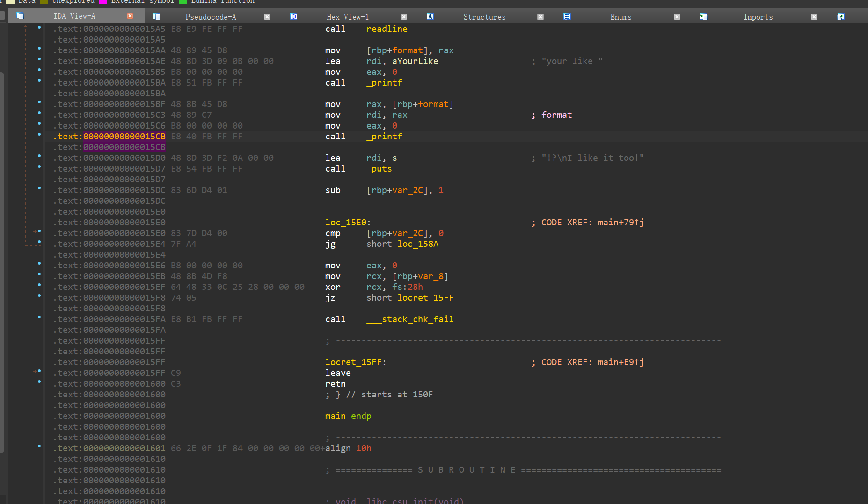Select the retn instruction

335,384
